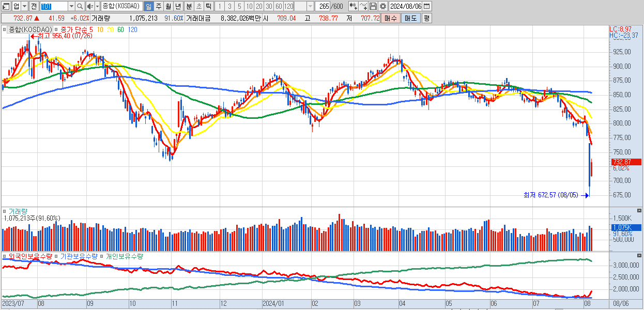Open the empty interval combo box arrow
The width and height of the screenshot is (644, 310).
point(310,6)
